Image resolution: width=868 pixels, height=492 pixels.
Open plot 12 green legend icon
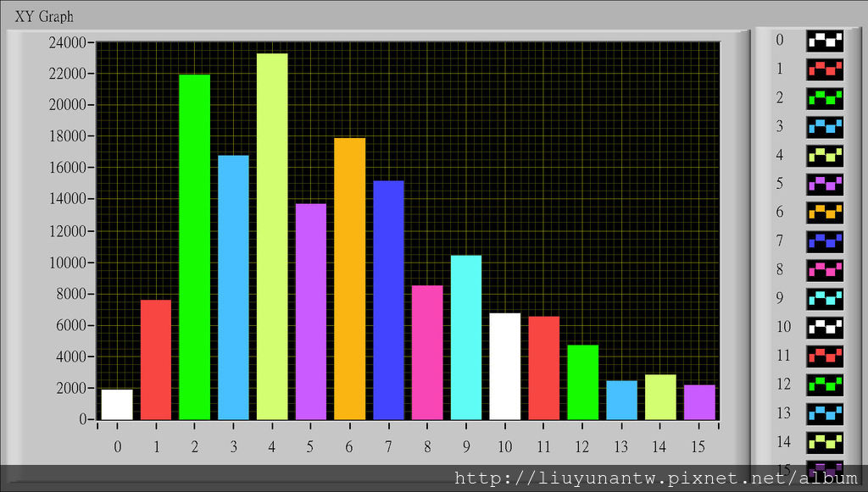[825, 385]
